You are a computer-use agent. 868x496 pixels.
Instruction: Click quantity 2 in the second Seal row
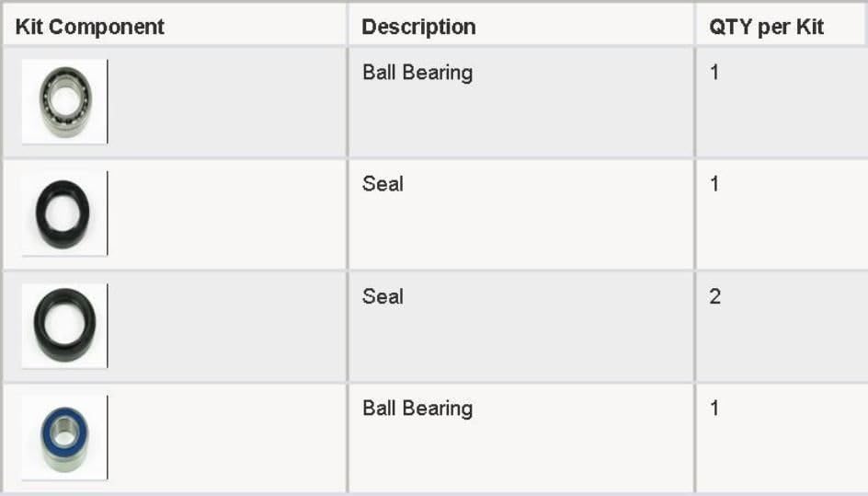(715, 296)
